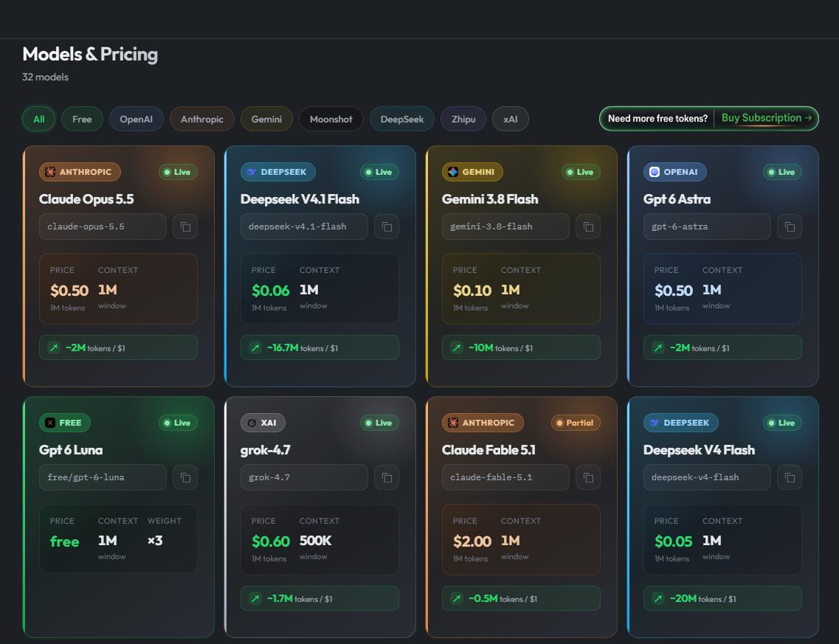The width and height of the screenshot is (839, 644).
Task: Copy the deepseek-v4.1-flash model ID
Action: point(387,226)
